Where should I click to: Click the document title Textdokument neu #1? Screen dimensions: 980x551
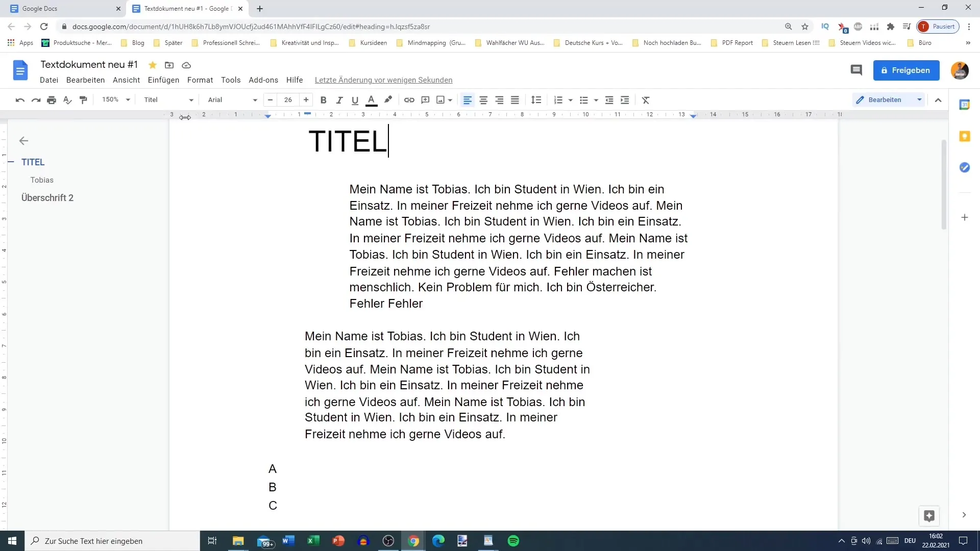[89, 64]
